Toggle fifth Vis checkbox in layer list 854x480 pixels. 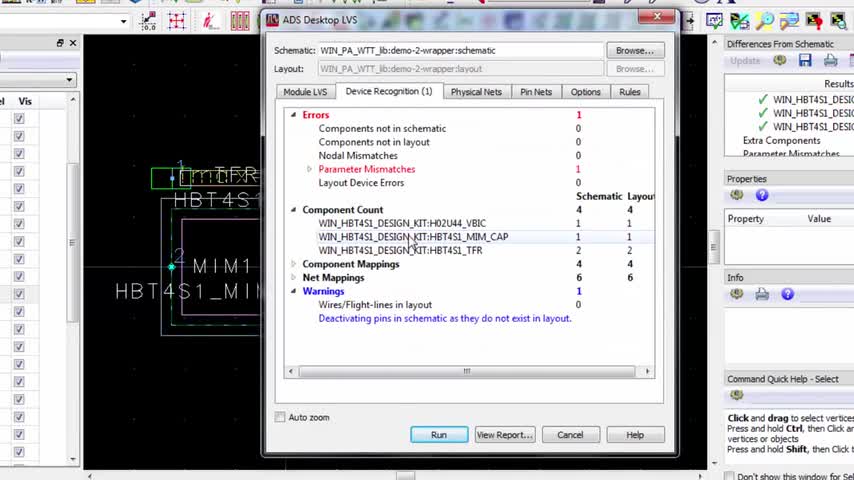[x=19, y=189]
